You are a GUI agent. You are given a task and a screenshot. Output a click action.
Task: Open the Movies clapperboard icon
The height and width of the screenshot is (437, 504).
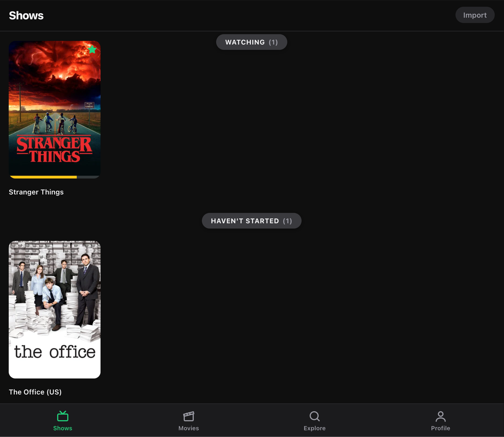point(189,416)
